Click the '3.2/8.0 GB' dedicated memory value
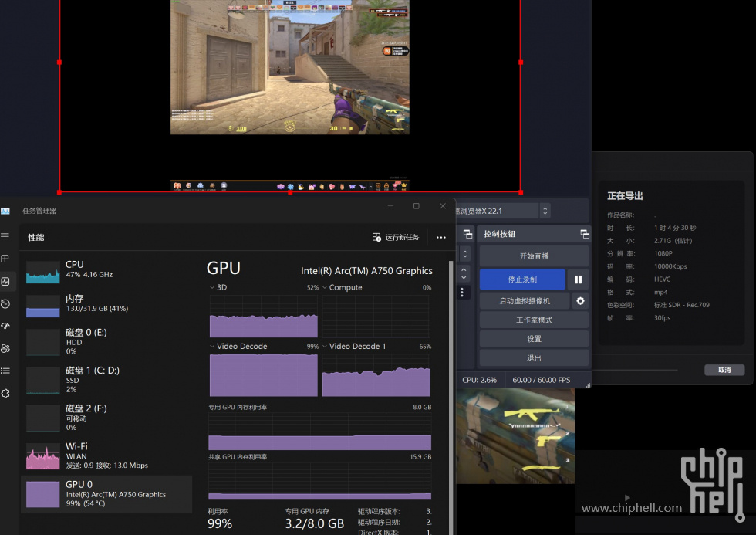 pyautogui.click(x=315, y=524)
